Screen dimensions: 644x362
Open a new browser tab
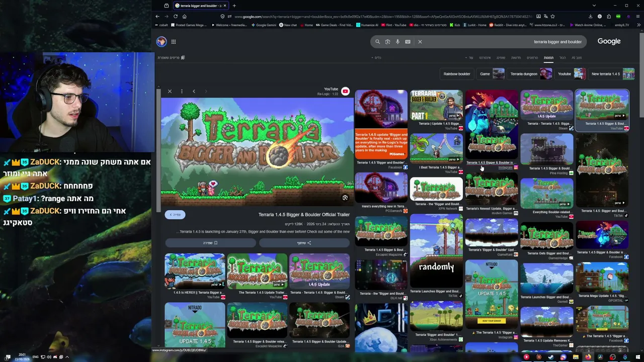click(234, 6)
